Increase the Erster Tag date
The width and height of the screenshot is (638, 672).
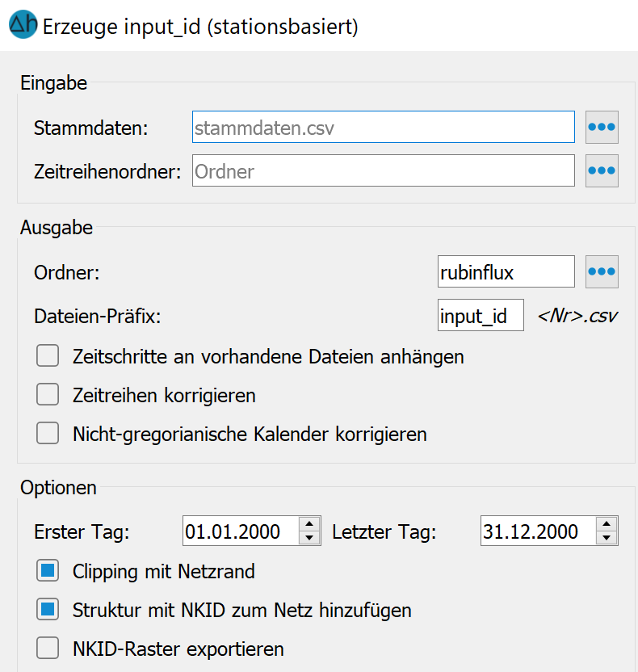click(310, 524)
